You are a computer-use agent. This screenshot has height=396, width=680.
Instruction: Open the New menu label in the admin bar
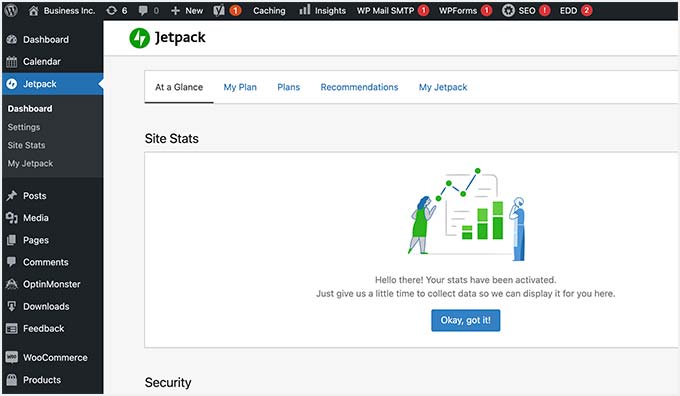click(x=194, y=10)
